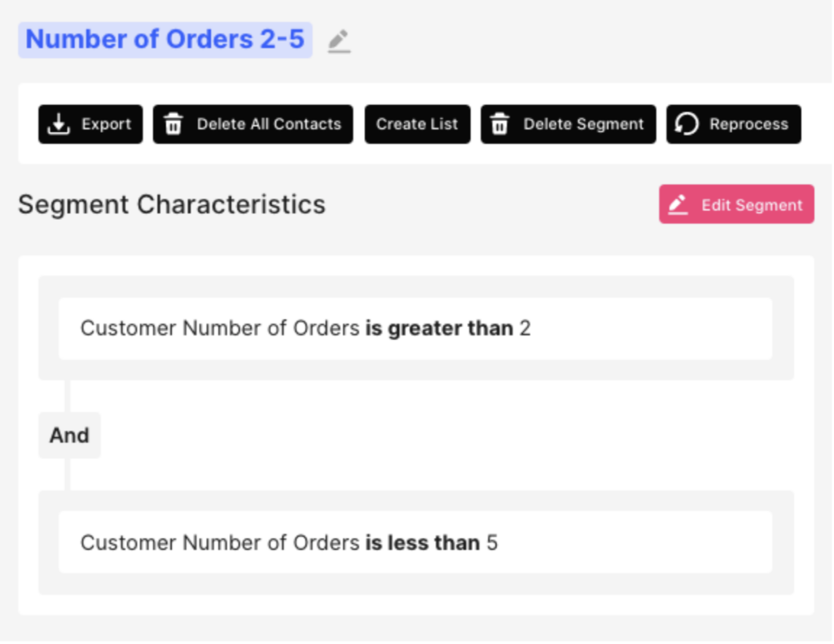Click the value 5 in second condition

(492, 543)
